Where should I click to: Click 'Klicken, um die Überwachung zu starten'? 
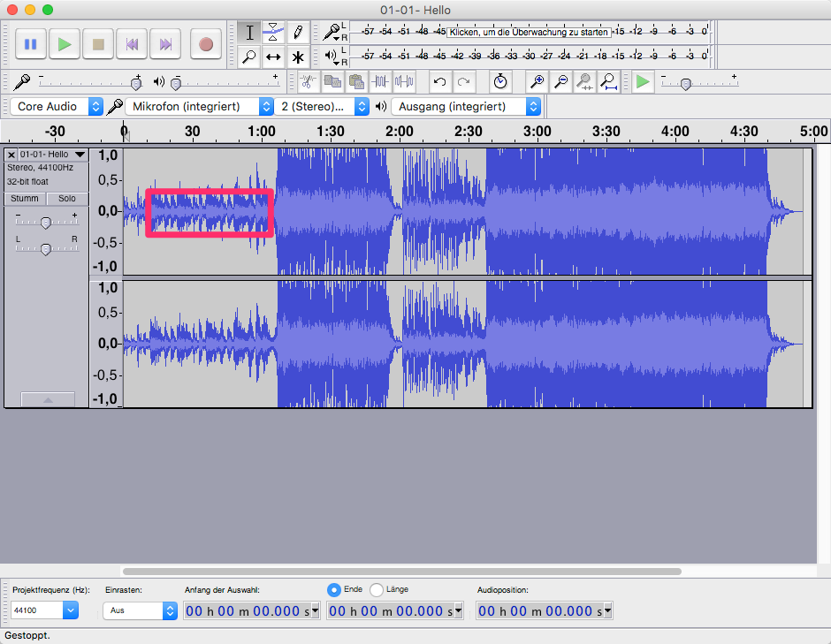529,32
